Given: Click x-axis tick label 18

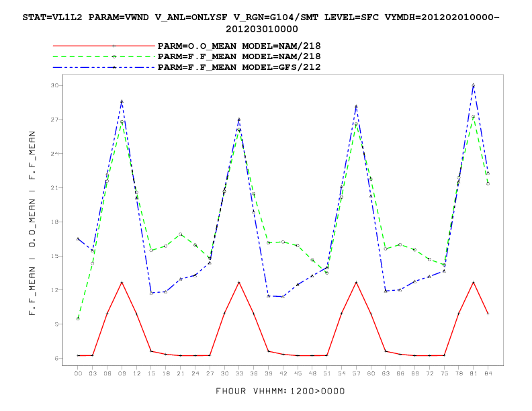Looking at the screenshot, I should [x=166, y=373].
